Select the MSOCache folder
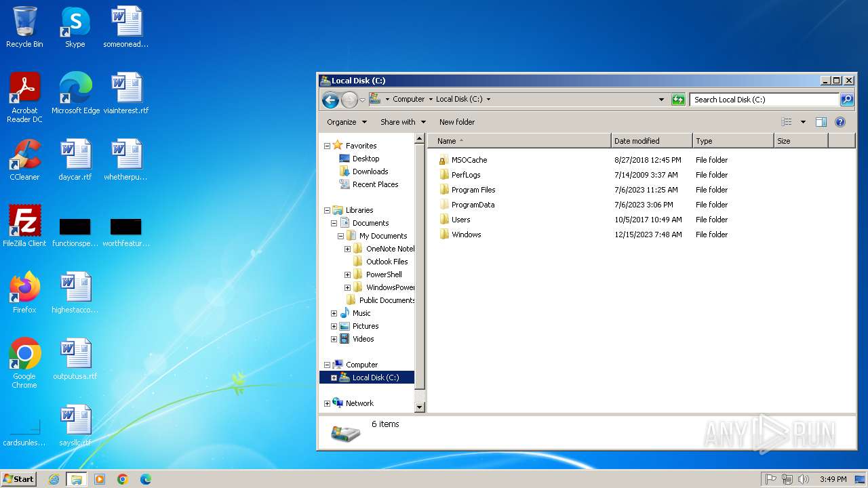 (469, 160)
